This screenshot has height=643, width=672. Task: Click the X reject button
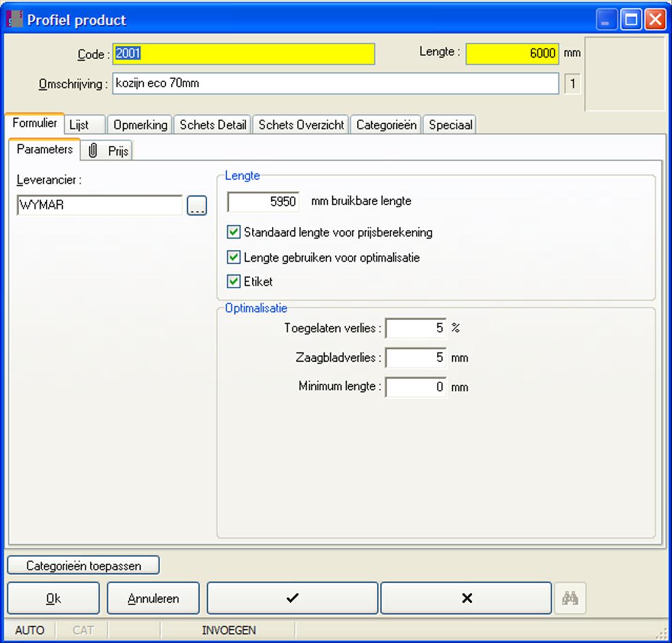point(466,598)
